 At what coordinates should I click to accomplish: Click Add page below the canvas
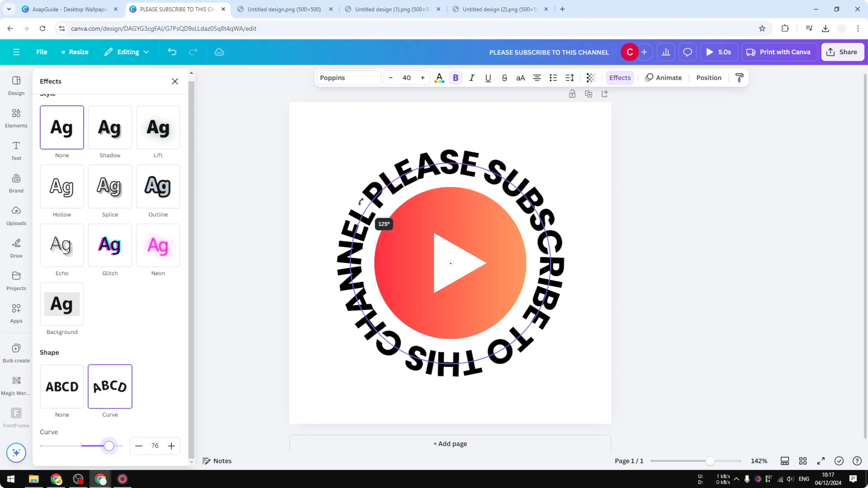click(x=450, y=444)
